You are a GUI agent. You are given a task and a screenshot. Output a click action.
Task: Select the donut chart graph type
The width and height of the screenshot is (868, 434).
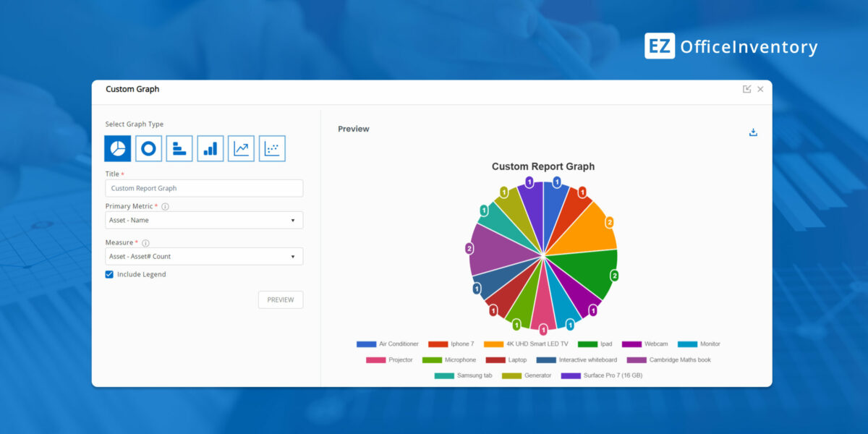148,148
